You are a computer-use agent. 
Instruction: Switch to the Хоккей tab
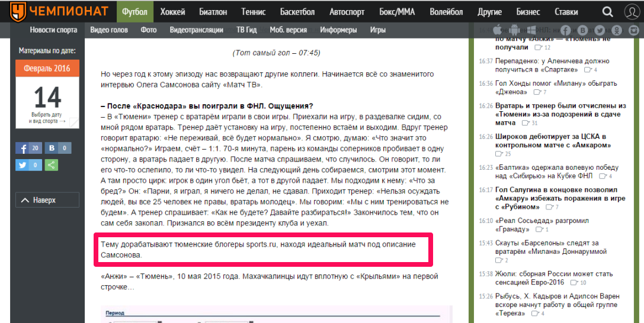pos(172,12)
